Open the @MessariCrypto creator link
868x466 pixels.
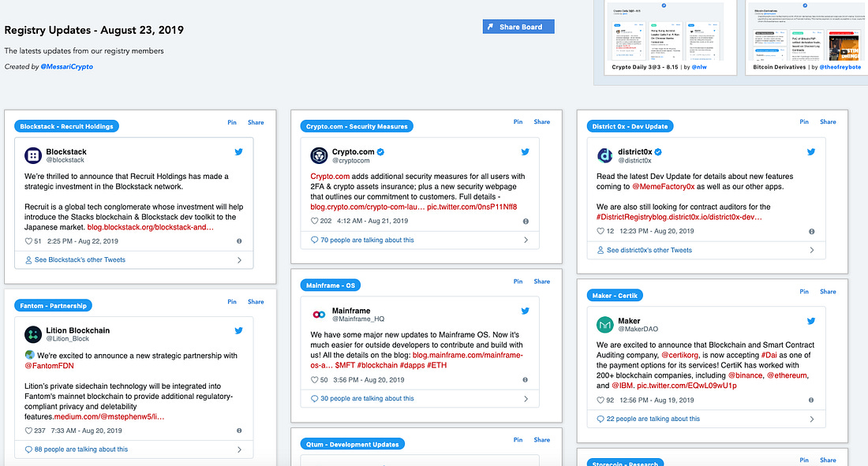pos(67,66)
